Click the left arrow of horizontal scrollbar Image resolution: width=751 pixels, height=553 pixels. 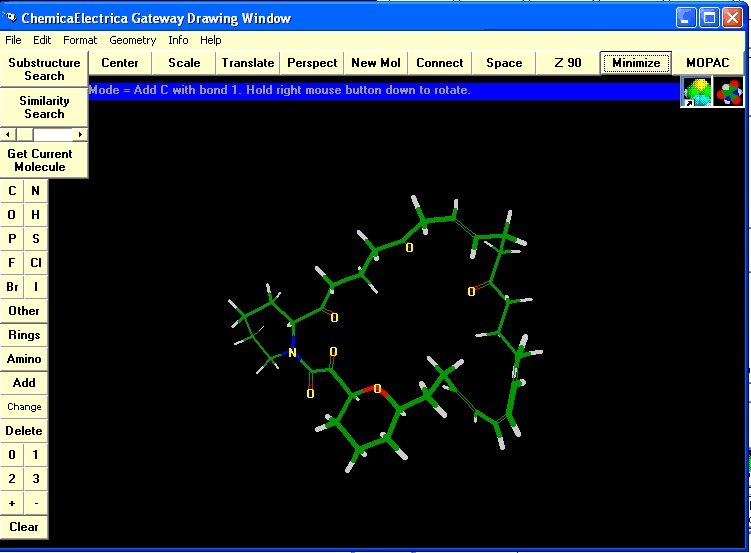tap(7, 135)
